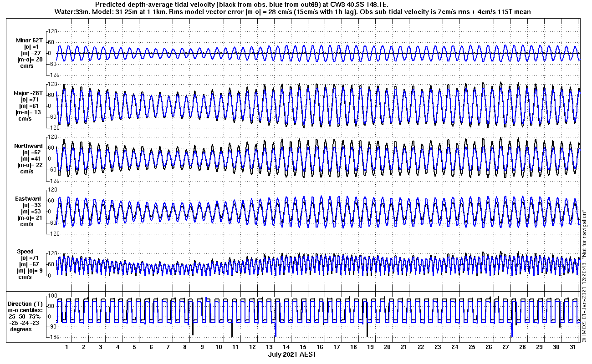
Task: Click day '11' on the date axis
Action: tap(235, 347)
